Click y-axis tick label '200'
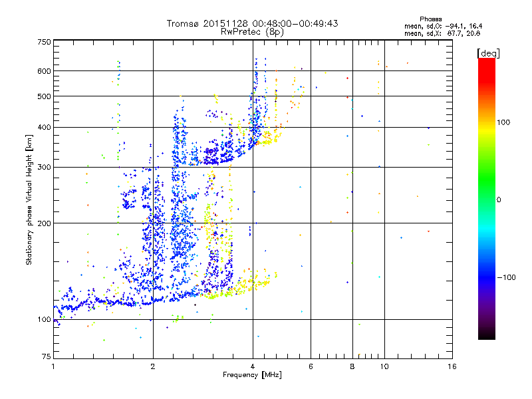 pyautogui.click(x=44, y=223)
